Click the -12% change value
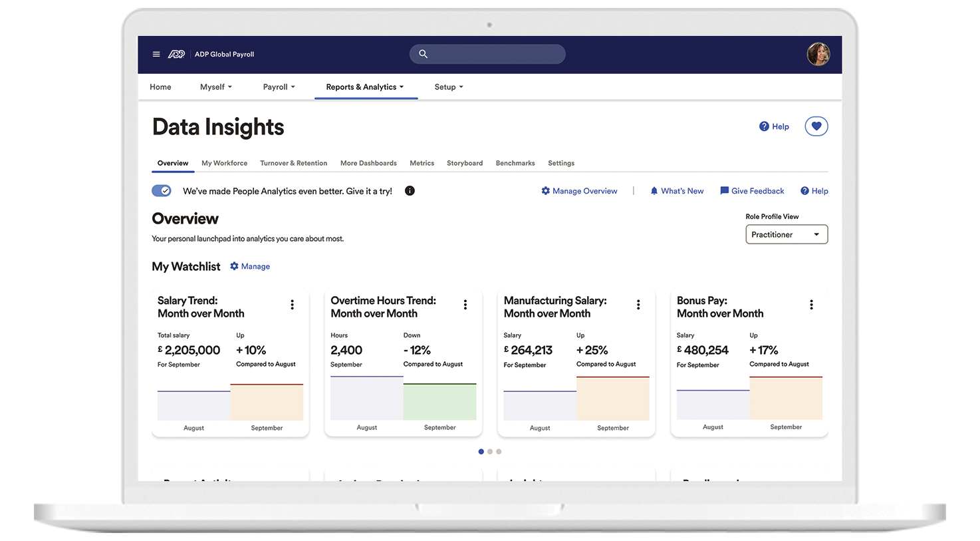This screenshot has width=980, height=541. point(417,350)
